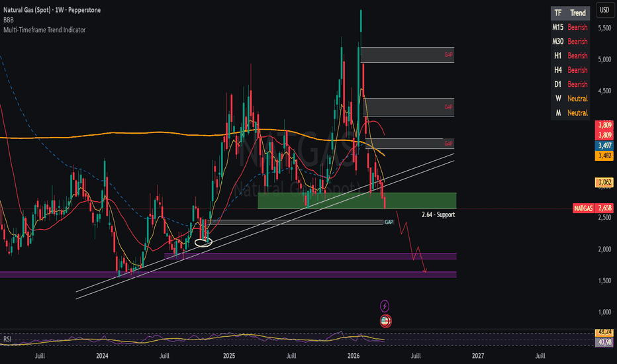Click the purple lightning event icon

tap(385, 306)
